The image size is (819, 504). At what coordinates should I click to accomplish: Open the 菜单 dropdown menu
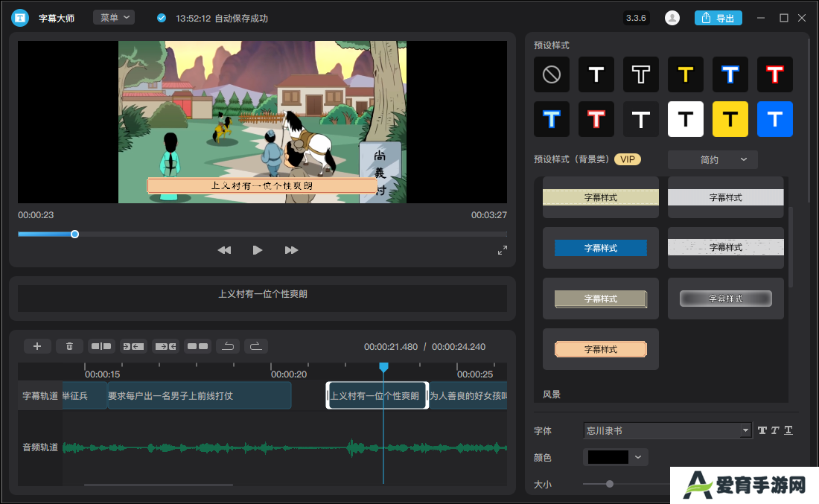click(x=114, y=18)
